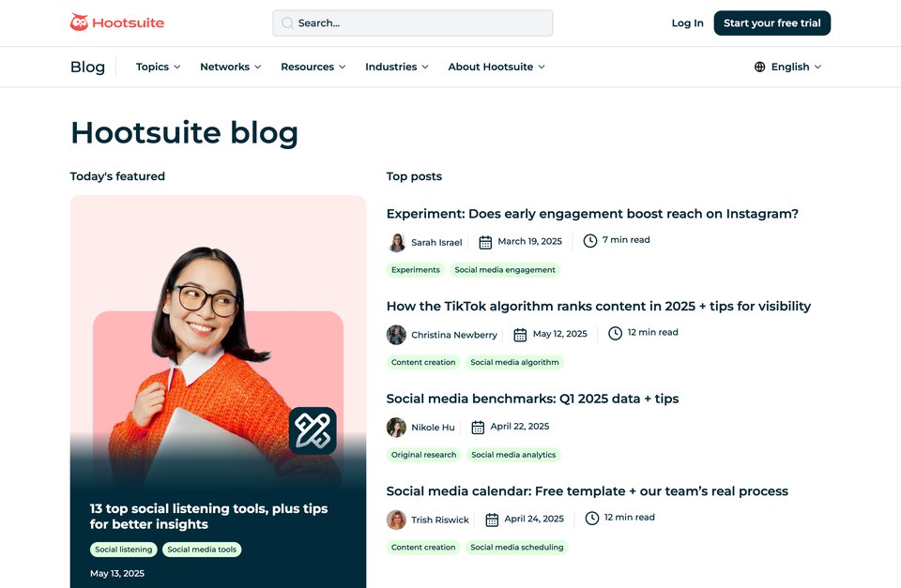Click the search magnifier icon
Image resolution: width=901 pixels, height=588 pixels.
(x=287, y=23)
